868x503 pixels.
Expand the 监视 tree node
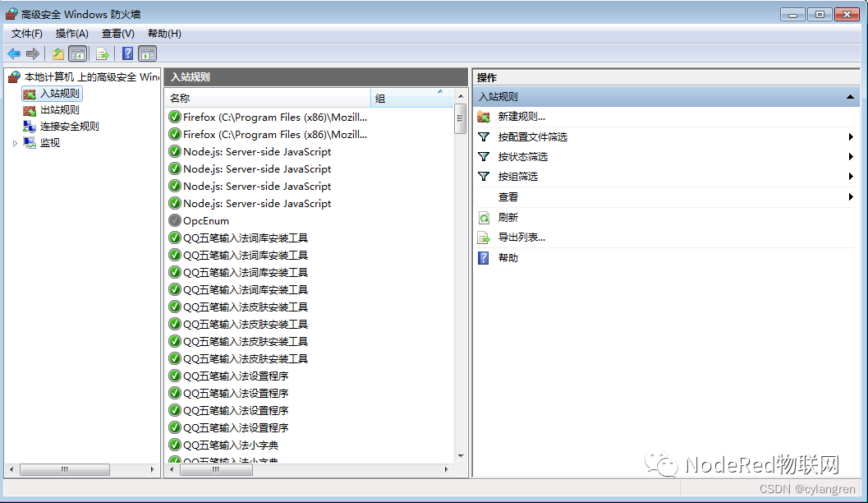(15, 143)
